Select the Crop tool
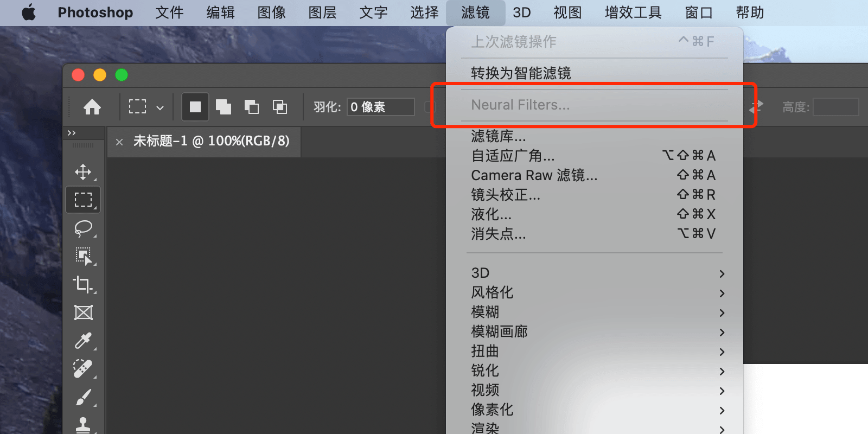This screenshot has height=434, width=868. click(84, 284)
